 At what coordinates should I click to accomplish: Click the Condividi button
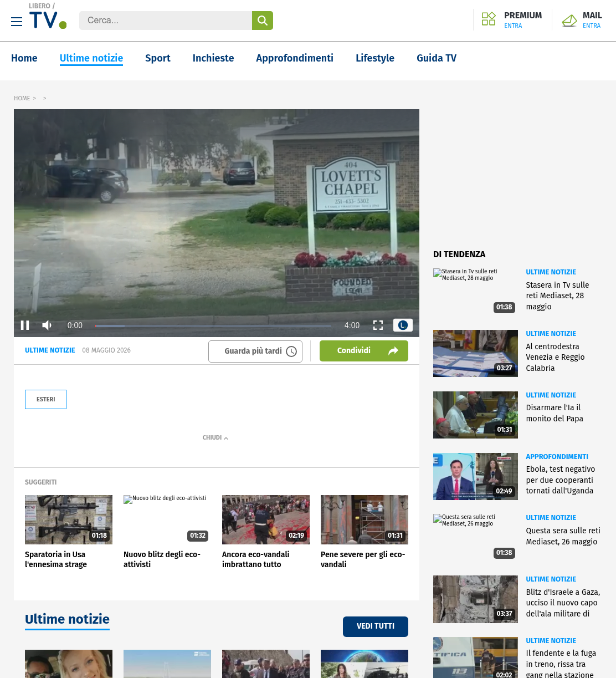pos(364,351)
